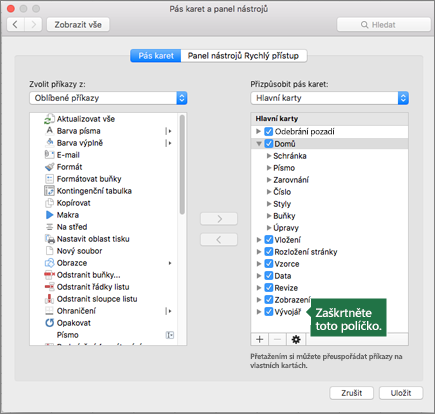Go forward with the right chevron
This screenshot has width=435, height=414.
[x=33, y=25]
